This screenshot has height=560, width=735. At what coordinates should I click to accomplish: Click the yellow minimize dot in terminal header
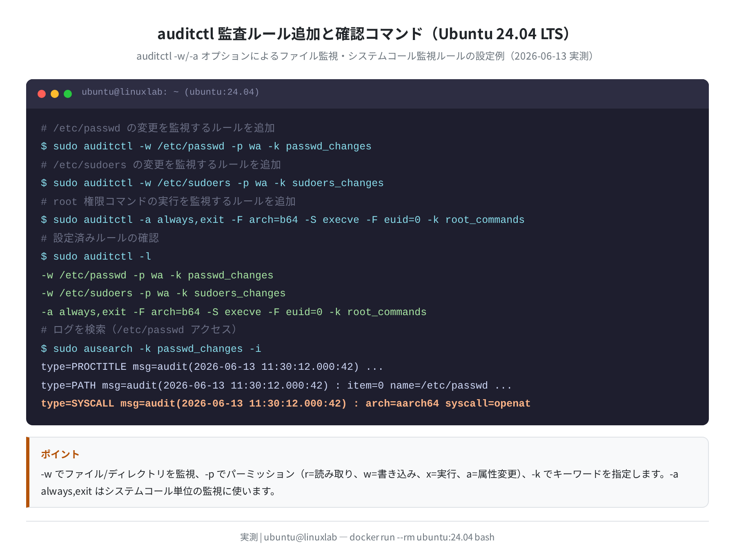(55, 94)
